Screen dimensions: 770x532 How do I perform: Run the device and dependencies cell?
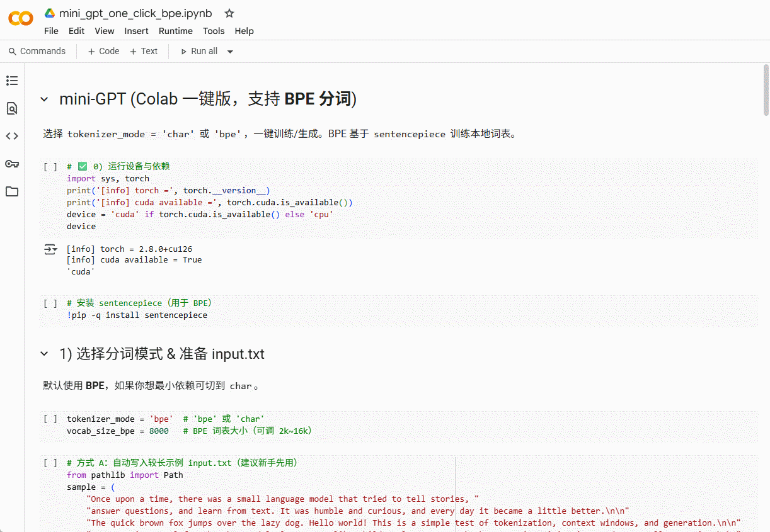[x=50, y=167]
